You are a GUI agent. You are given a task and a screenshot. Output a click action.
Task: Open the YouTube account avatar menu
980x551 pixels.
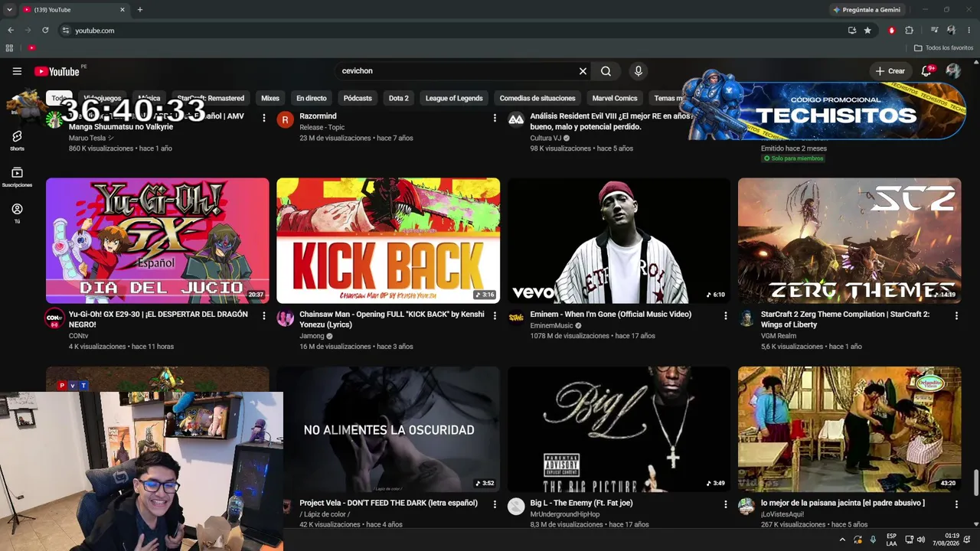953,71
